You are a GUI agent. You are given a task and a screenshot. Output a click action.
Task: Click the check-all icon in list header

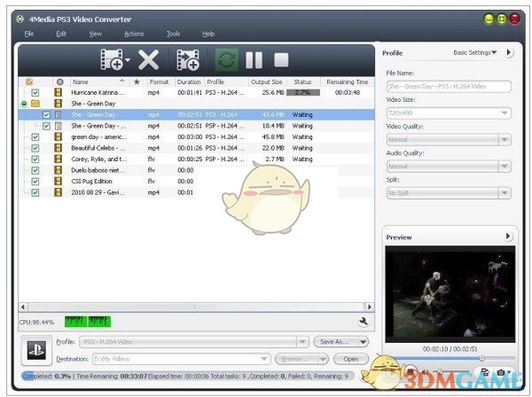pos(29,82)
